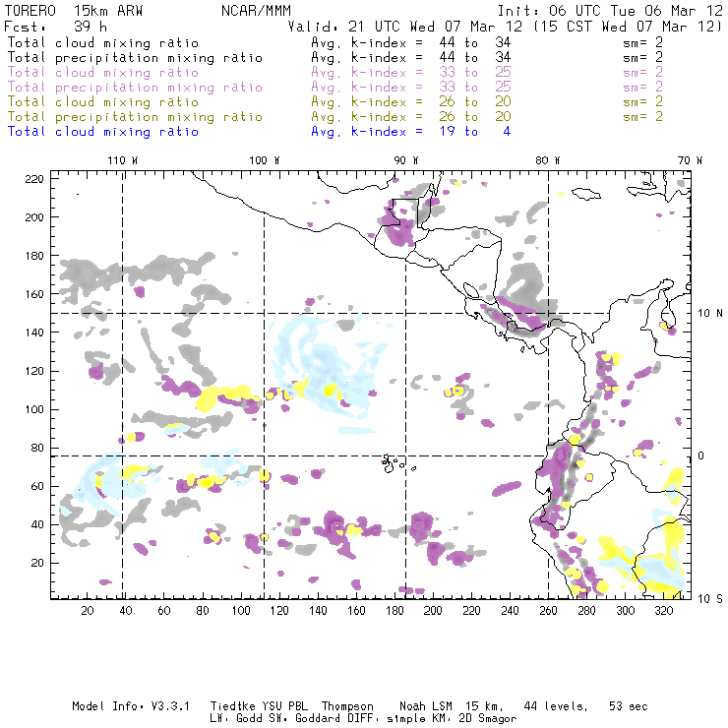728x728 pixels.
Task: Click the '300' x-axis tick label
Action: tap(626, 611)
